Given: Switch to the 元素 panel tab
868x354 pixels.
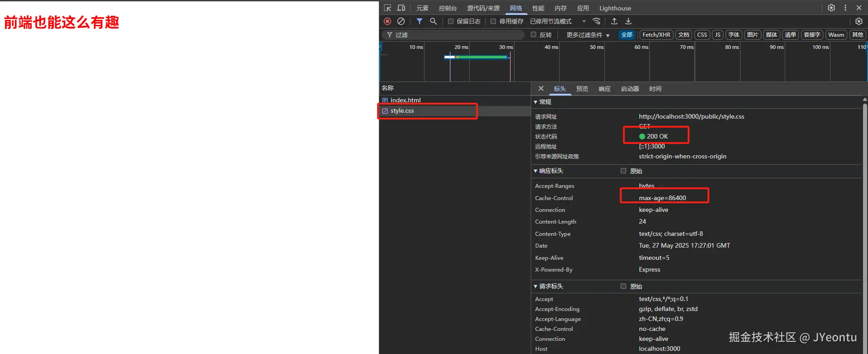Looking at the screenshot, I should point(422,8).
